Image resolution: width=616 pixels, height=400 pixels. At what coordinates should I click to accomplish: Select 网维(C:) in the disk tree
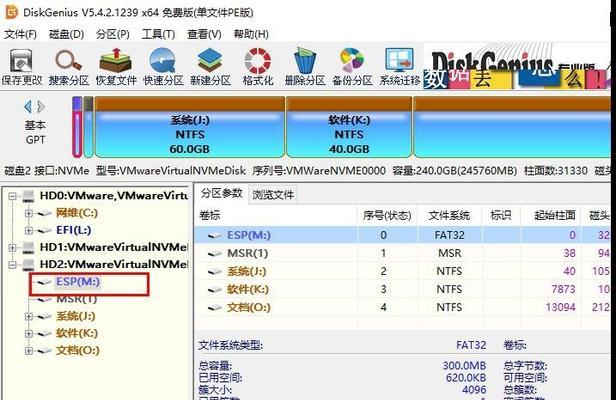77,213
